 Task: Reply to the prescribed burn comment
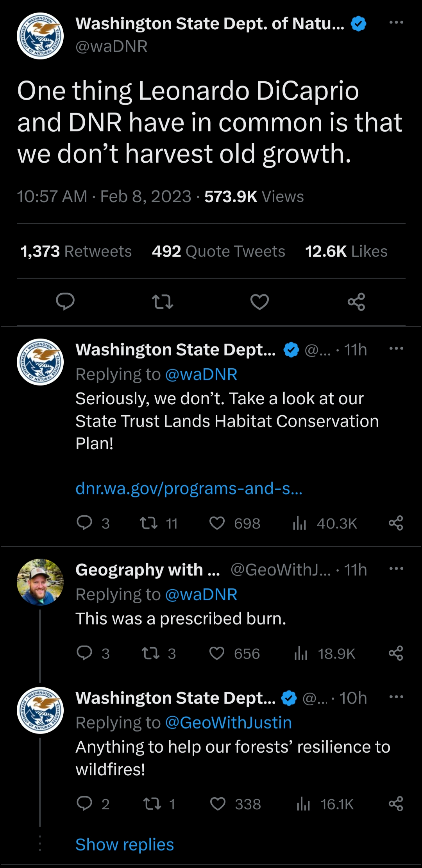point(84,653)
